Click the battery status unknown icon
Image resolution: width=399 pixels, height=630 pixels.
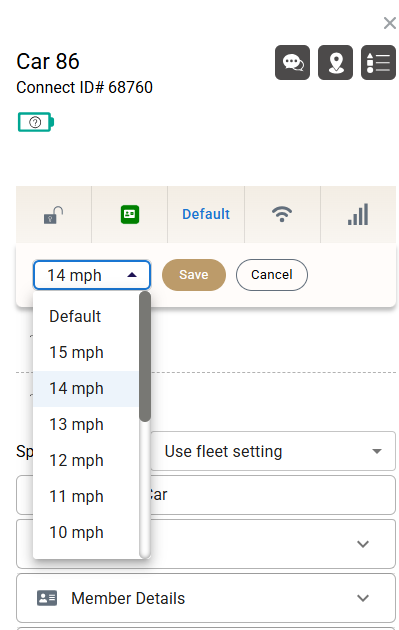coord(36,122)
